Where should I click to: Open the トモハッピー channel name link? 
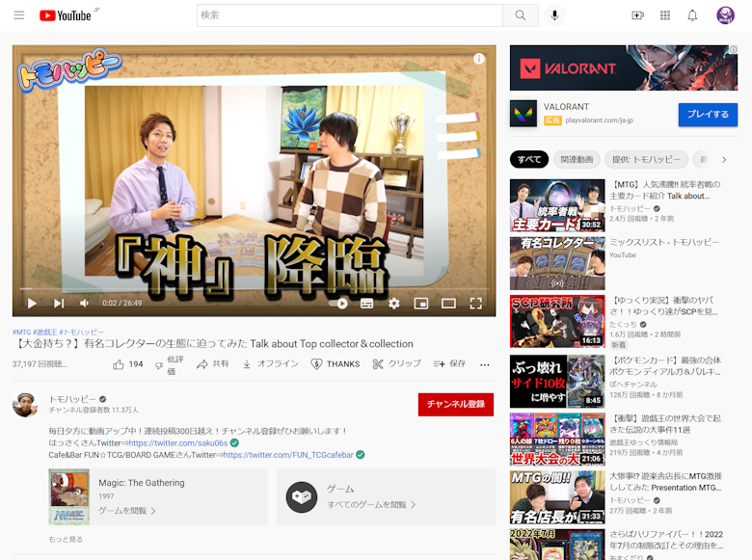(x=72, y=399)
